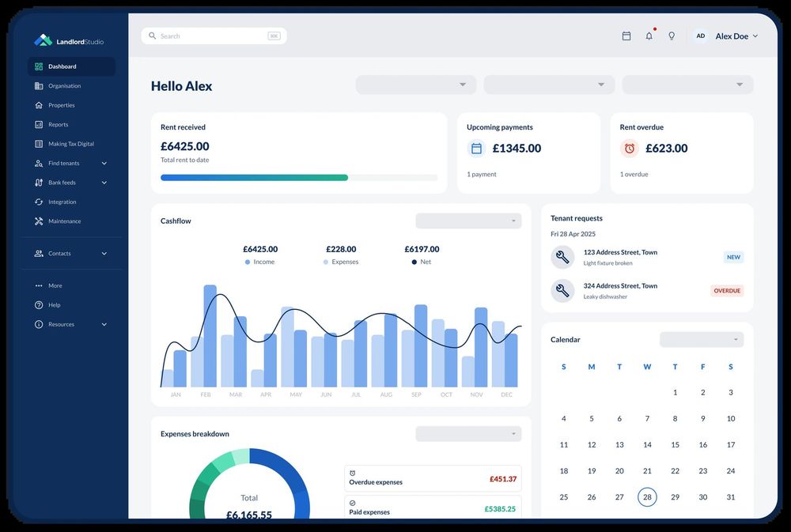
Task: Click the £6197.00 Net value
Action: [422, 249]
